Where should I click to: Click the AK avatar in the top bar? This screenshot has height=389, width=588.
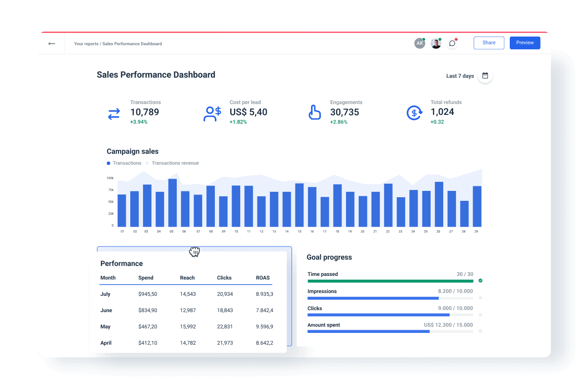point(420,43)
